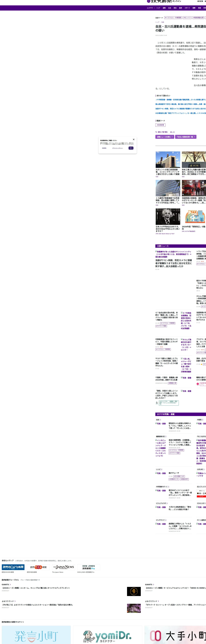Click the #京の精進ごよみ tag
206x644 pixels.
tap(179, 476)
